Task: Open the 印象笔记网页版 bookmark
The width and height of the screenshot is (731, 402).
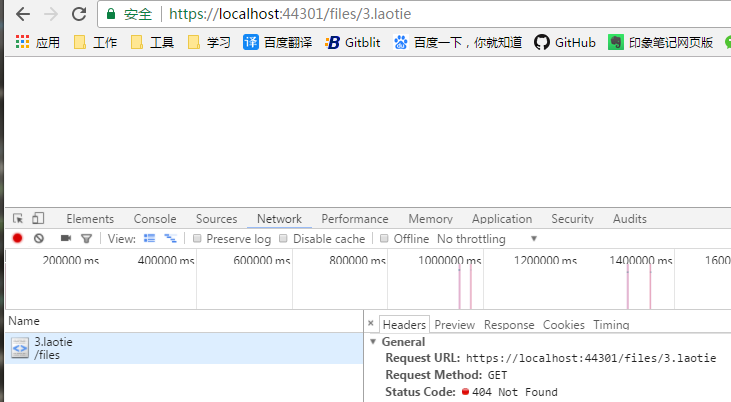Action: pos(661,42)
